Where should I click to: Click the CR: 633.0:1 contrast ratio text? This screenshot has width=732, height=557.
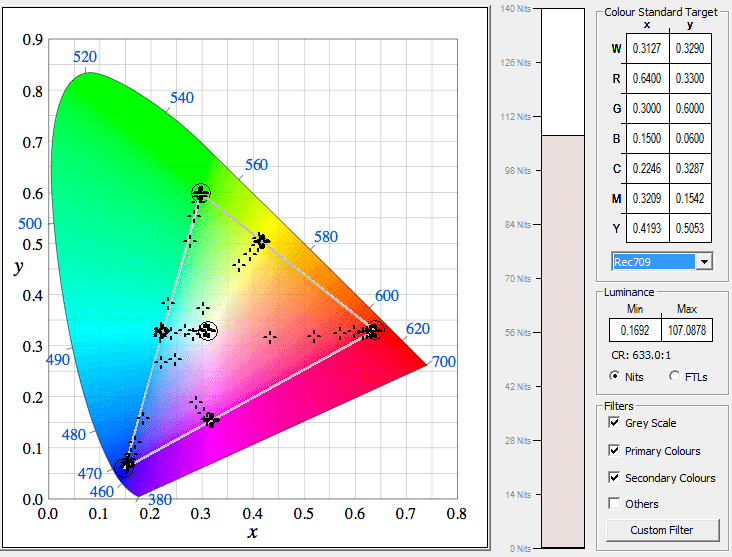(x=641, y=355)
